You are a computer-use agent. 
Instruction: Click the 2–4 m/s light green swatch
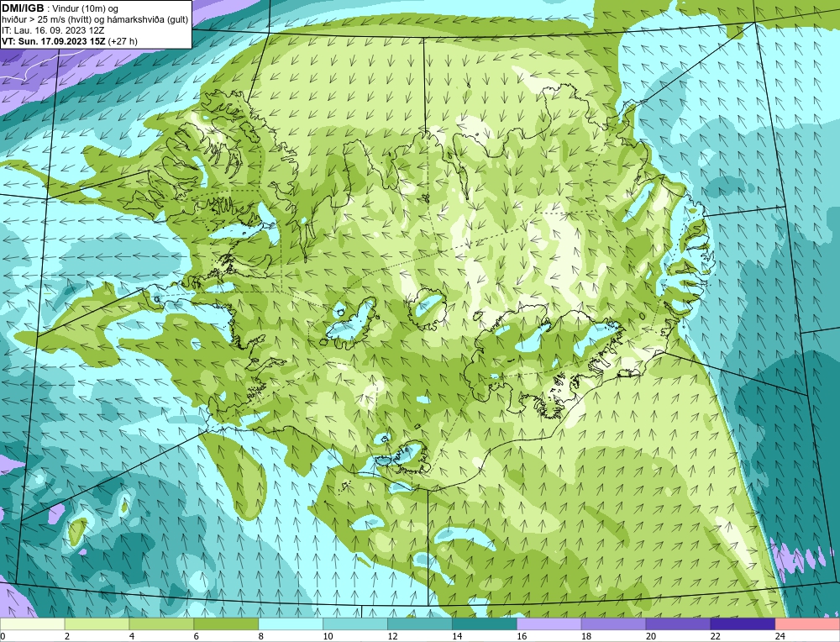point(97,624)
